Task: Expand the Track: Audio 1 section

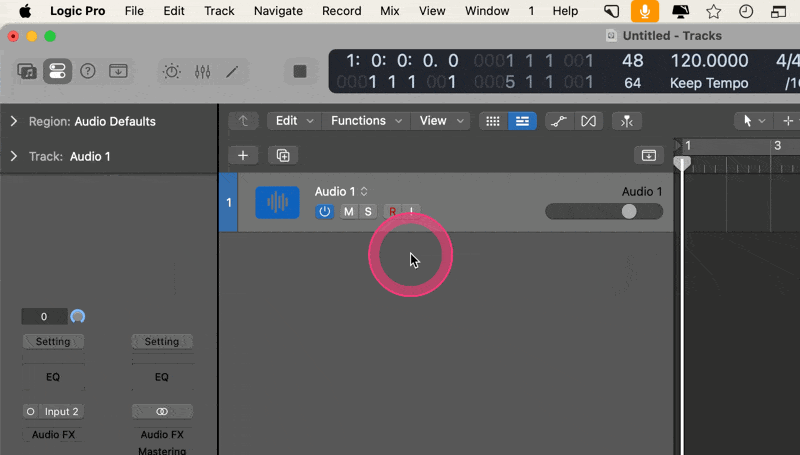Action: (14, 156)
